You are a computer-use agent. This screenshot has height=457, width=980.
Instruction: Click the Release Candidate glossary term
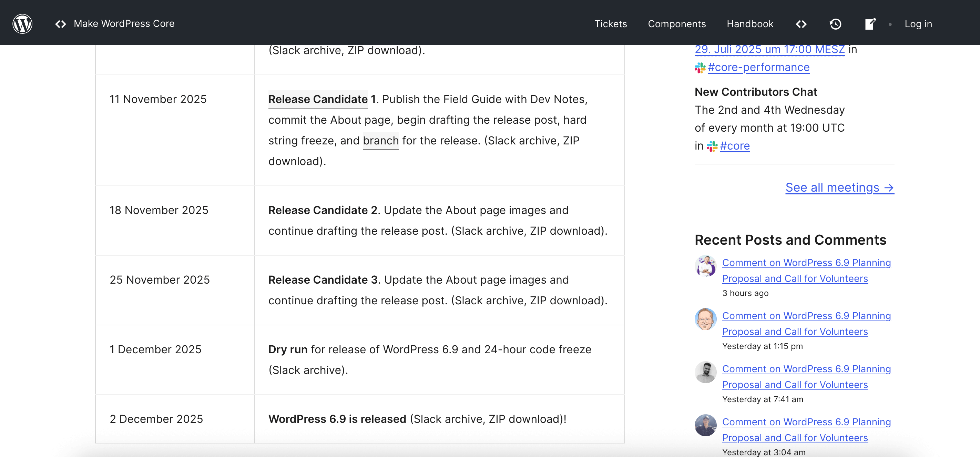click(318, 99)
